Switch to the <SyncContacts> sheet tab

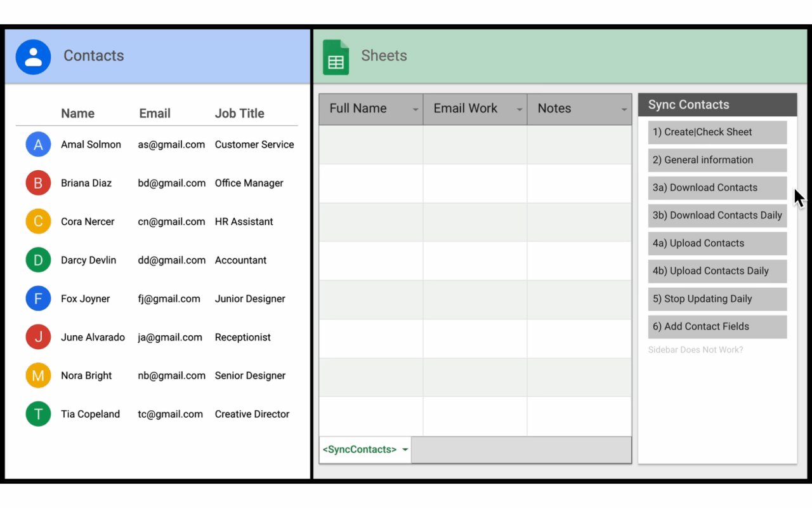pos(359,450)
